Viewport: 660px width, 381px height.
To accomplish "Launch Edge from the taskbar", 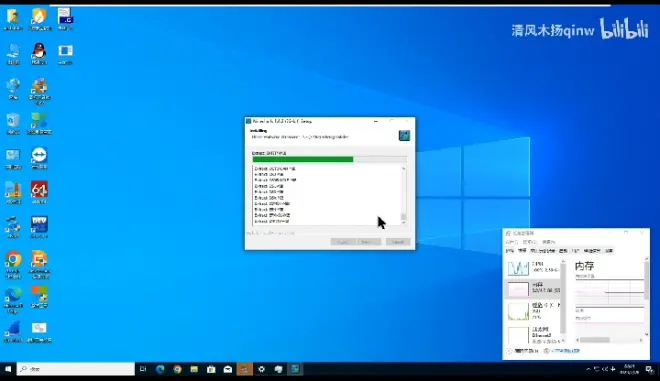I will 160,369.
